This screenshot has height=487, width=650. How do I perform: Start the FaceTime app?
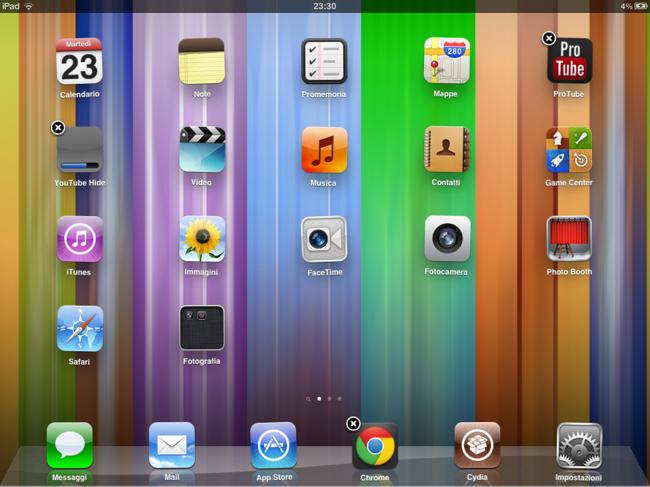pyautogui.click(x=324, y=239)
